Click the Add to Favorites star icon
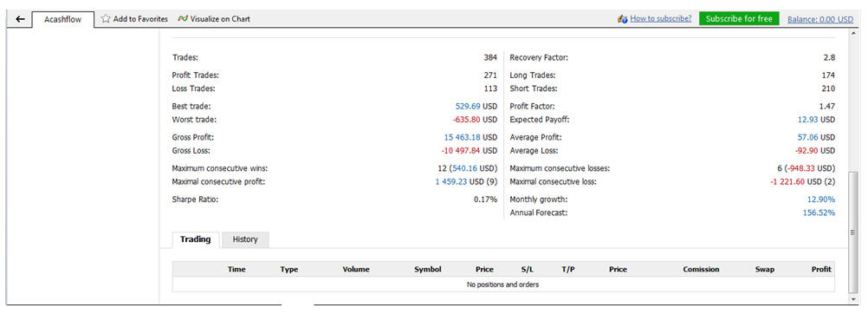 coord(106,19)
